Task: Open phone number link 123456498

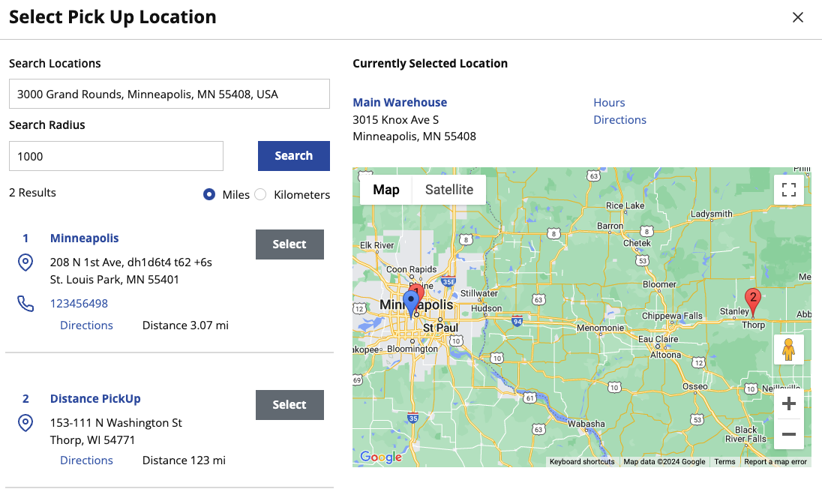Action: (x=79, y=304)
